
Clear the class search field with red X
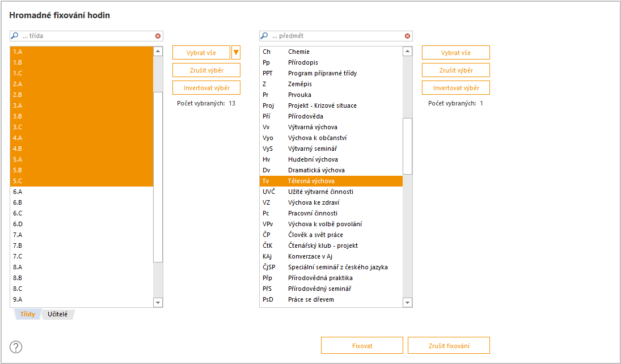click(158, 36)
